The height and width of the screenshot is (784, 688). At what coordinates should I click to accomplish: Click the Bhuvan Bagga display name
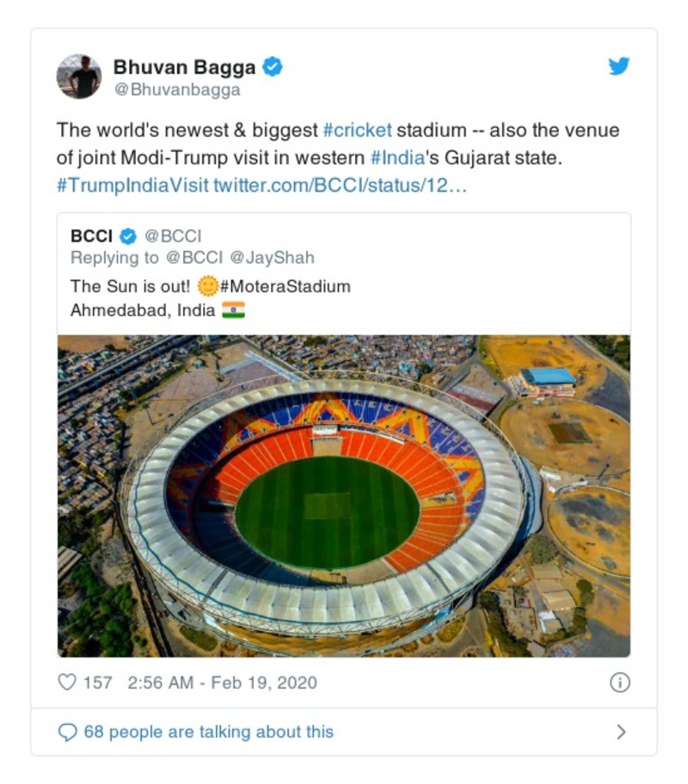click(x=183, y=66)
